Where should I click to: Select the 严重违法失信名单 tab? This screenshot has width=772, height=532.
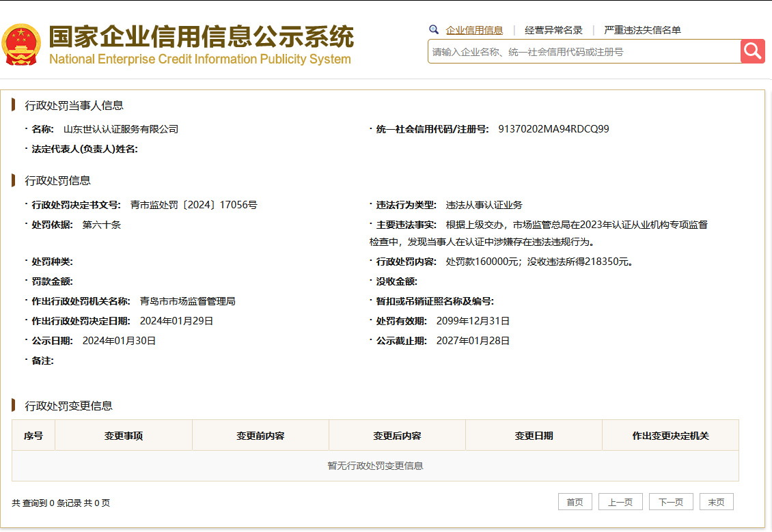click(x=642, y=30)
